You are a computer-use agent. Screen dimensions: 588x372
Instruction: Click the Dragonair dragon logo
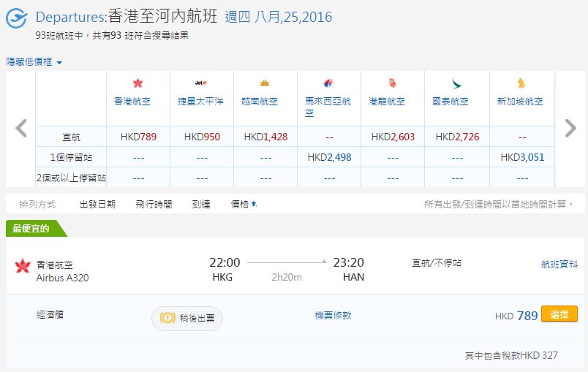coord(392,83)
